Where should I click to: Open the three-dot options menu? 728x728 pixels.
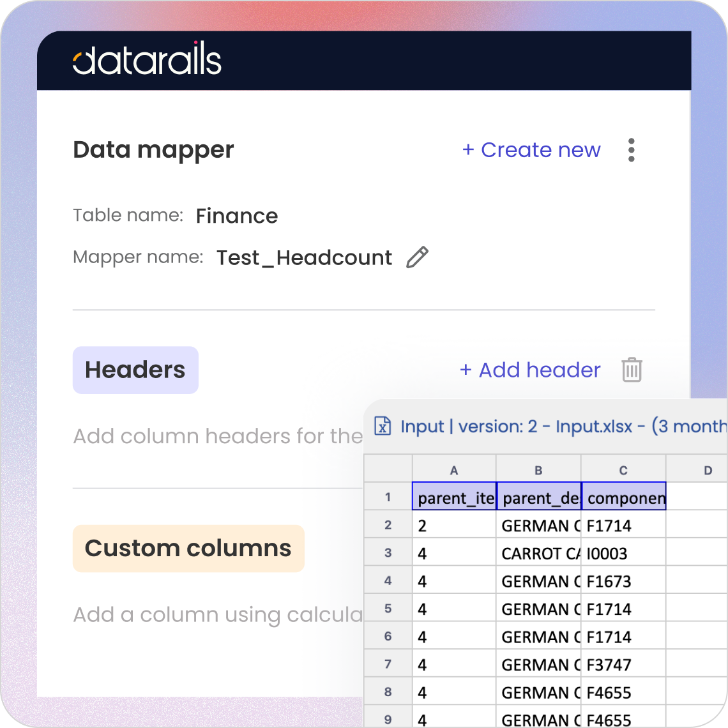(x=631, y=150)
